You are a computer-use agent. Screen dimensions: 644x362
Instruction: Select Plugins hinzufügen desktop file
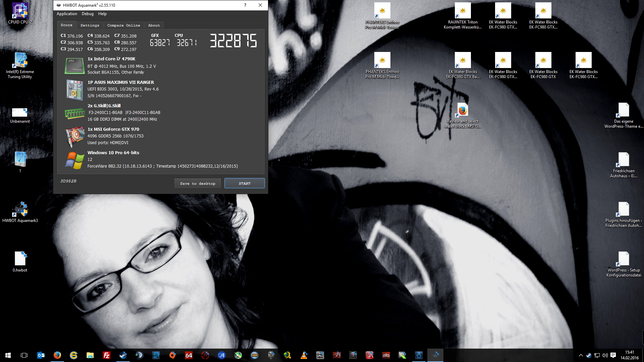(624, 214)
